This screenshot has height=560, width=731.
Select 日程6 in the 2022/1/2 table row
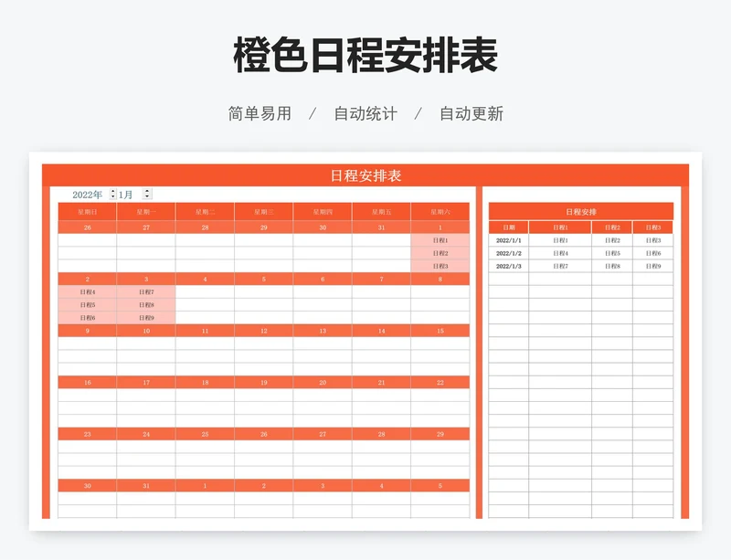click(653, 253)
